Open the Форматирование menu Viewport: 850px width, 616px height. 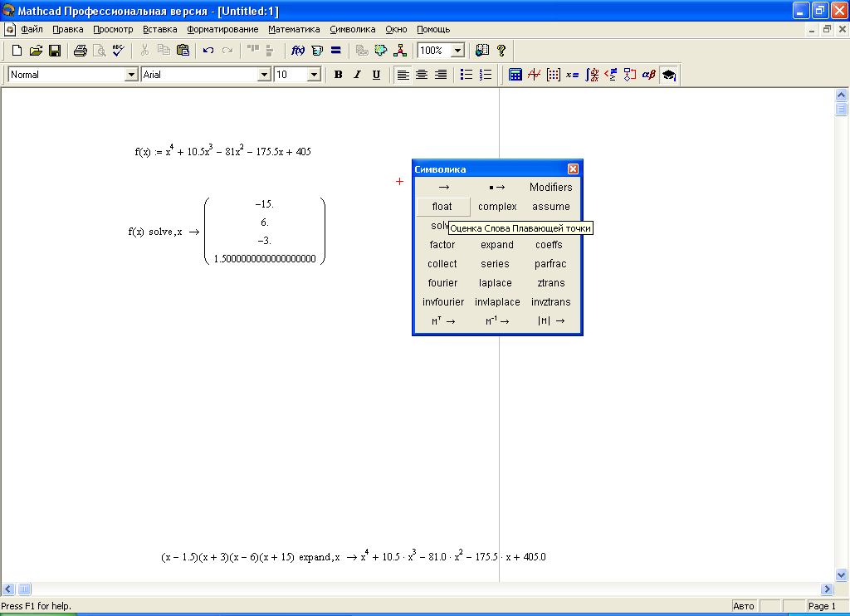222,29
